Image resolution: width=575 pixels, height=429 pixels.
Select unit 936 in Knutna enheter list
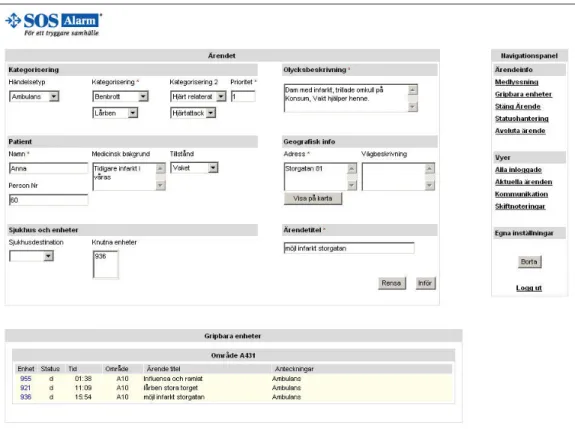pyautogui.click(x=100, y=256)
